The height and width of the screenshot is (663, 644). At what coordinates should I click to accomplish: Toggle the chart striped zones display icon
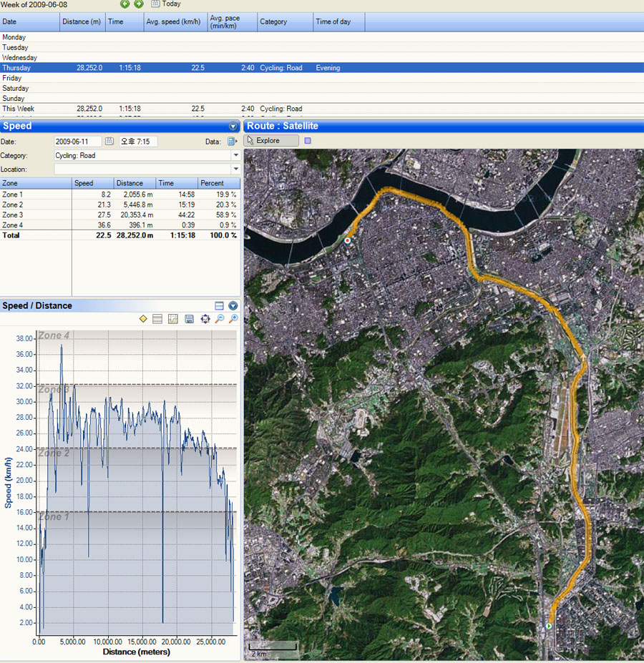coord(157,319)
